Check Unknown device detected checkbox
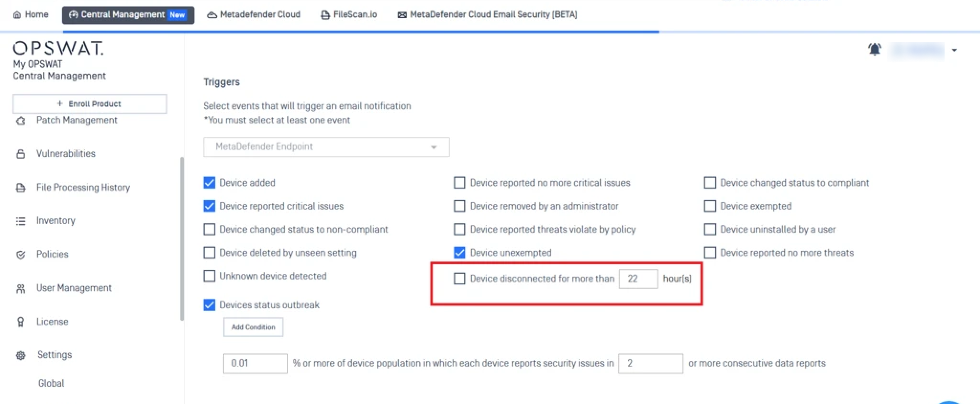The image size is (980, 404). pos(209,276)
